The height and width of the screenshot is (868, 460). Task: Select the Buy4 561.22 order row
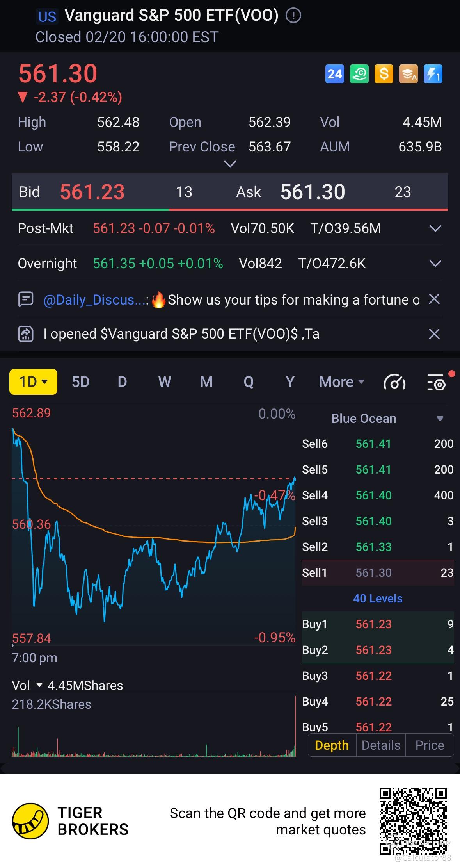click(378, 702)
